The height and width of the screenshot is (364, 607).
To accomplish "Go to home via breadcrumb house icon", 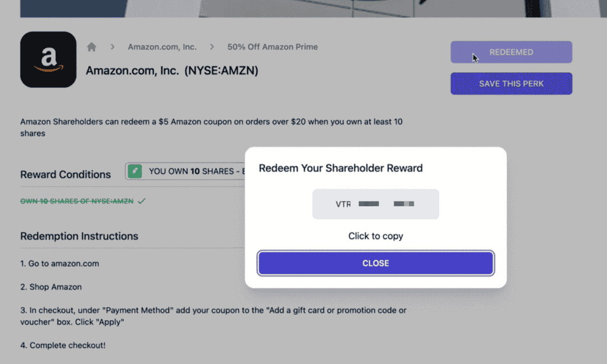I will (x=91, y=47).
